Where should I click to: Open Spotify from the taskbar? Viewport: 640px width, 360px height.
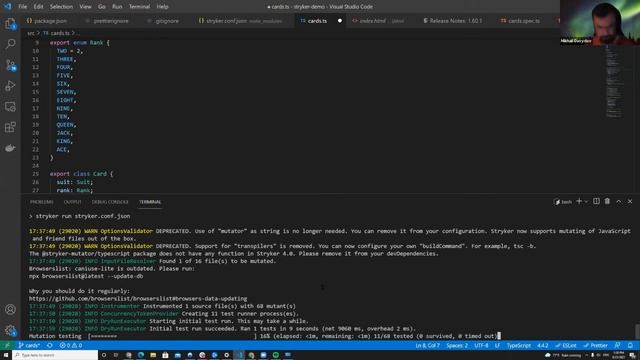coord(276,355)
